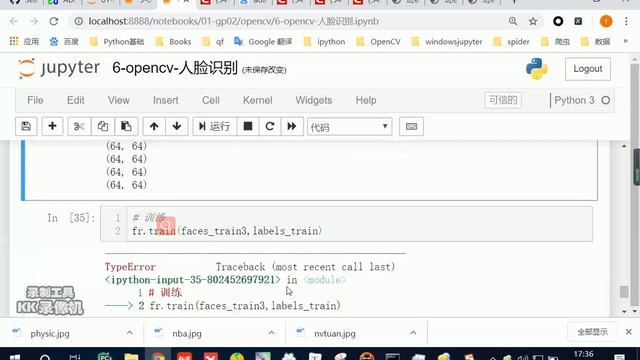The image size is (640, 360).
Task: Expand options for physic.jpg download
Action: click(129, 333)
